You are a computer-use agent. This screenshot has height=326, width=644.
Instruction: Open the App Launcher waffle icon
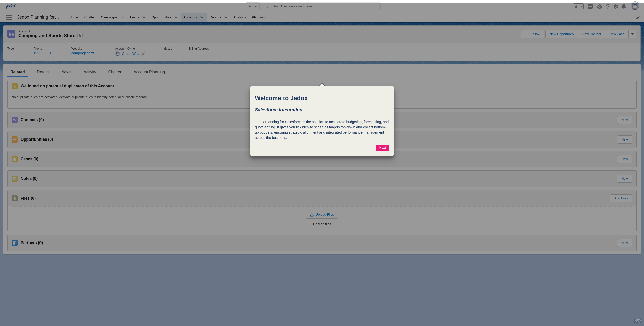(9, 17)
